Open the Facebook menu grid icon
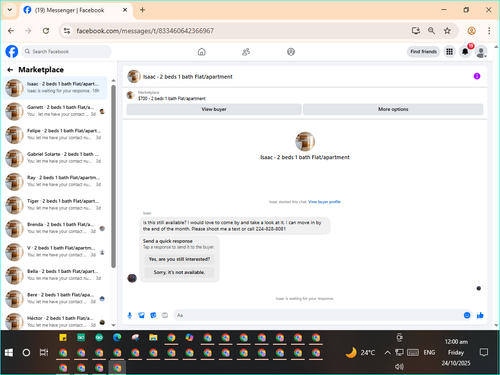 tap(449, 52)
